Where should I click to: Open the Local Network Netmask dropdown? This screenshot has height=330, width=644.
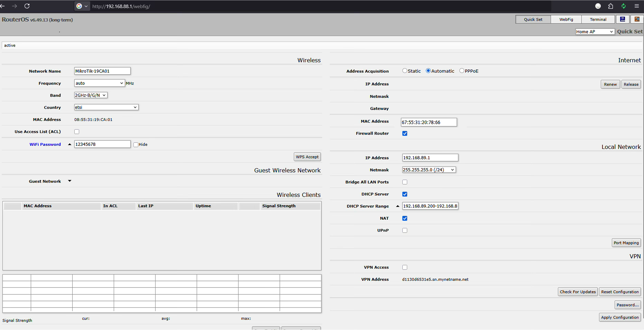pyautogui.click(x=429, y=170)
